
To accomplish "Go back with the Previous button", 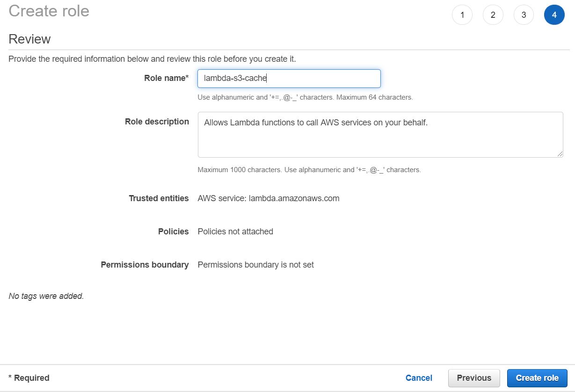I will pos(474,378).
